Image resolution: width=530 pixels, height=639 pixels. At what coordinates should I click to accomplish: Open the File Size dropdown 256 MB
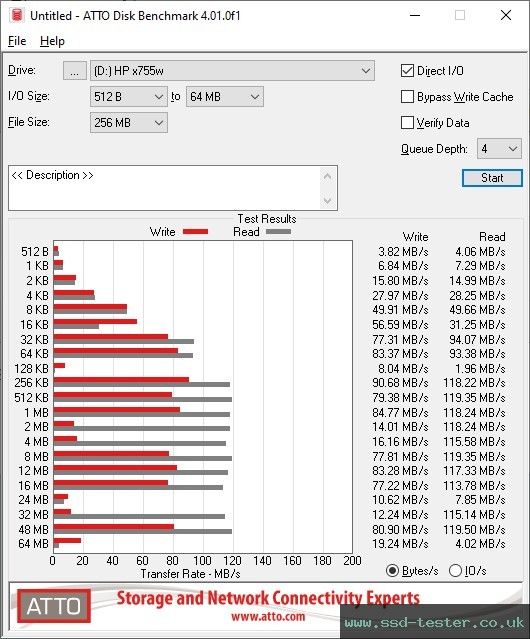click(129, 123)
